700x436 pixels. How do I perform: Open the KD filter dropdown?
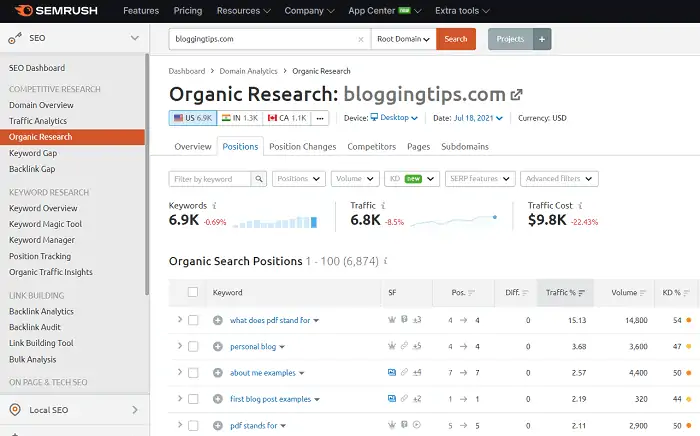pyautogui.click(x=412, y=179)
